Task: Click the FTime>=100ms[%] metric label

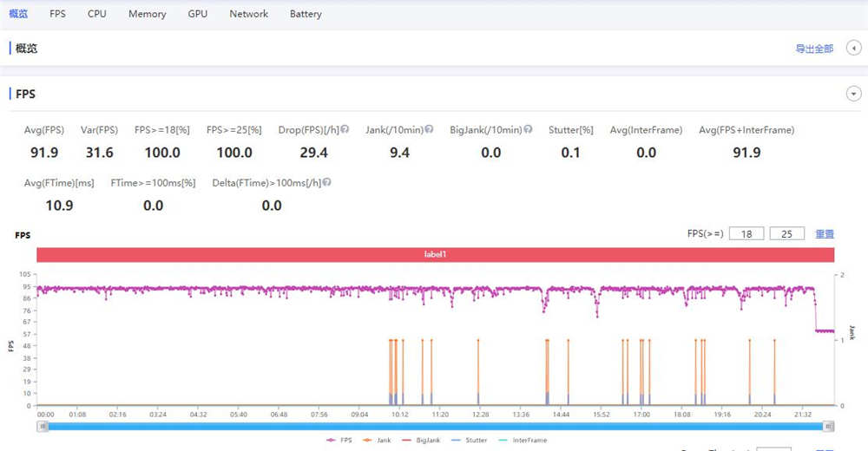Action: pyautogui.click(x=154, y=183)
